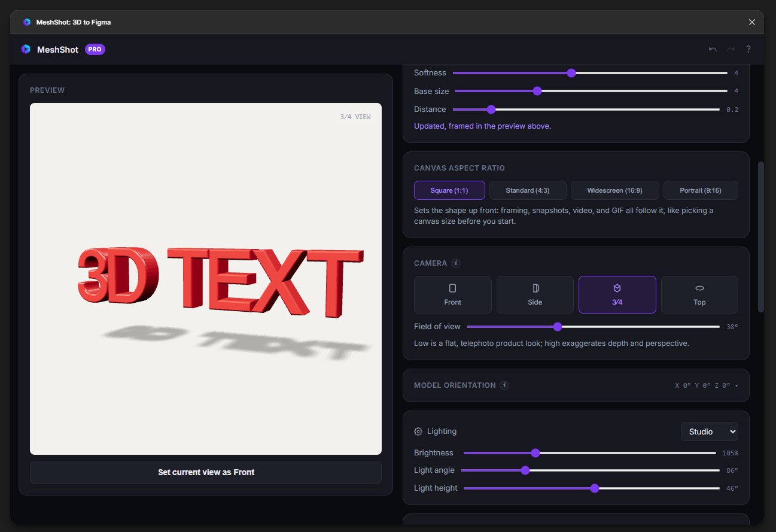This screenshot has width=776, height=532.
Task: Click the CANVAS ASPECT RATIO heading
Action: coord(459,168)
